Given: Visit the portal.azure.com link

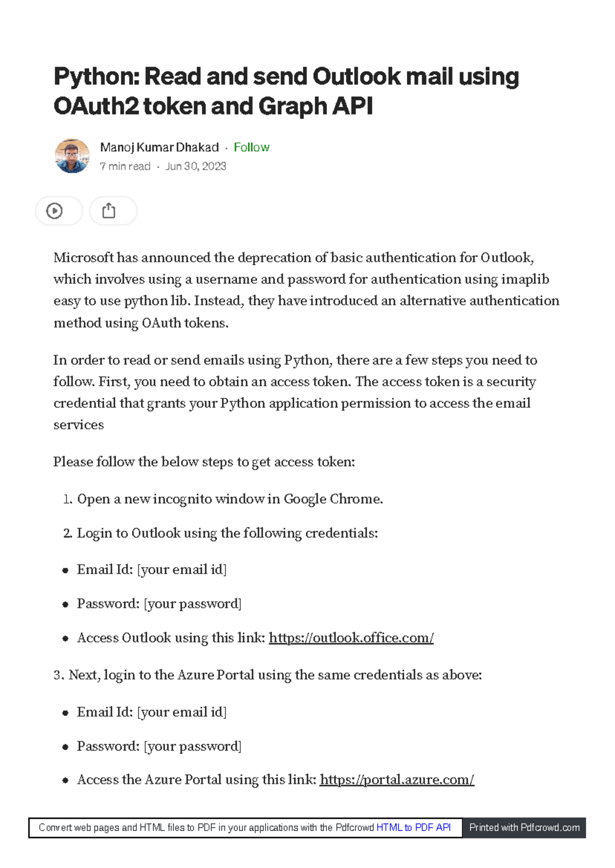Looking at the screenshot, I should (x=397, y=780).
